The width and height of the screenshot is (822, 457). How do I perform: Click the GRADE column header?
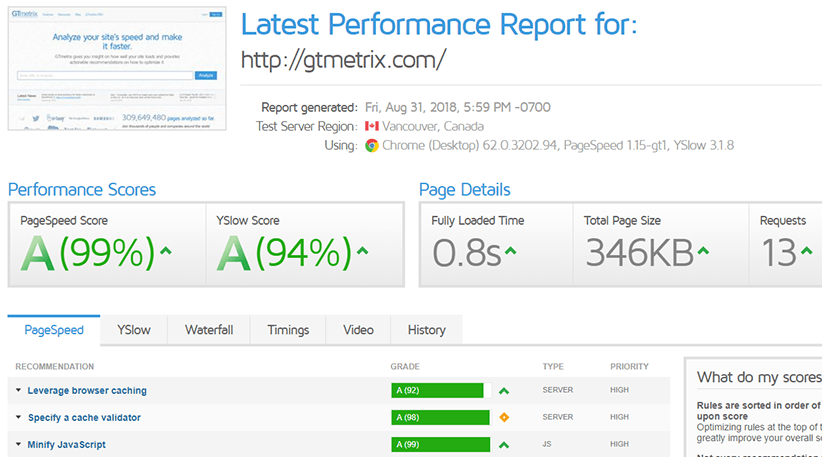tap(405, 367)
